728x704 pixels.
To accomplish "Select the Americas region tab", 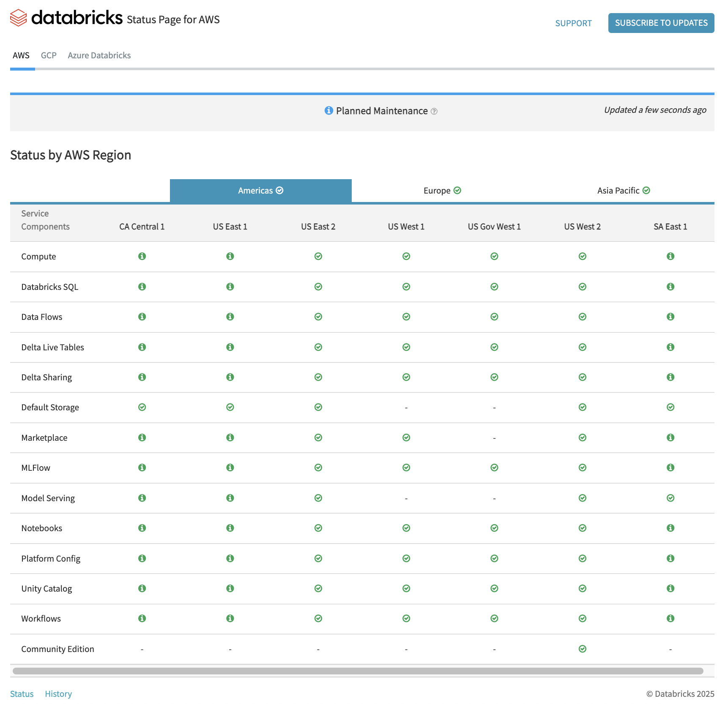I will coord(261,191).
